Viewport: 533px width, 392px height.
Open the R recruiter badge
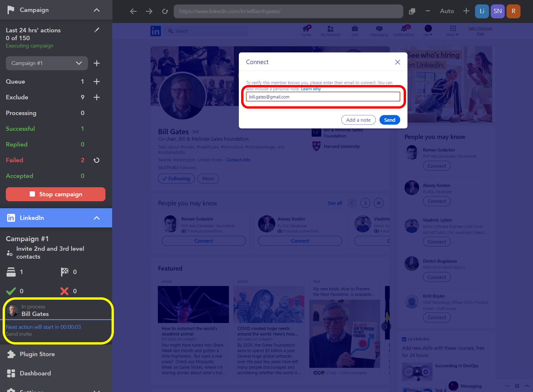click(513, 11)
